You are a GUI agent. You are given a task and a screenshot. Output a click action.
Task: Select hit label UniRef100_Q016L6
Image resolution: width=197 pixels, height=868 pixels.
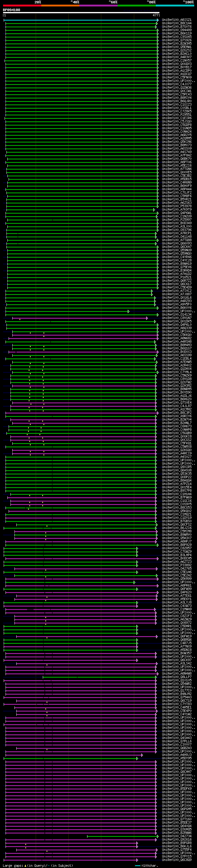pos(176,297)
